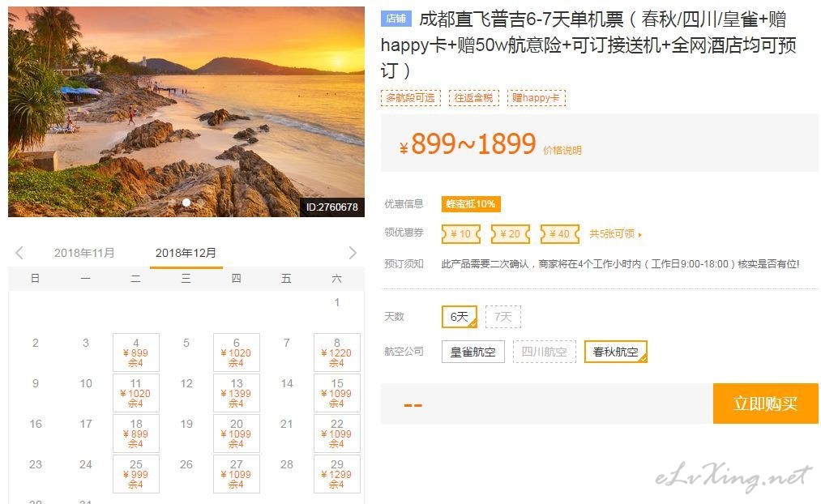
Task: Choose the 7天 duration option
Action: (x=503, y=317)
